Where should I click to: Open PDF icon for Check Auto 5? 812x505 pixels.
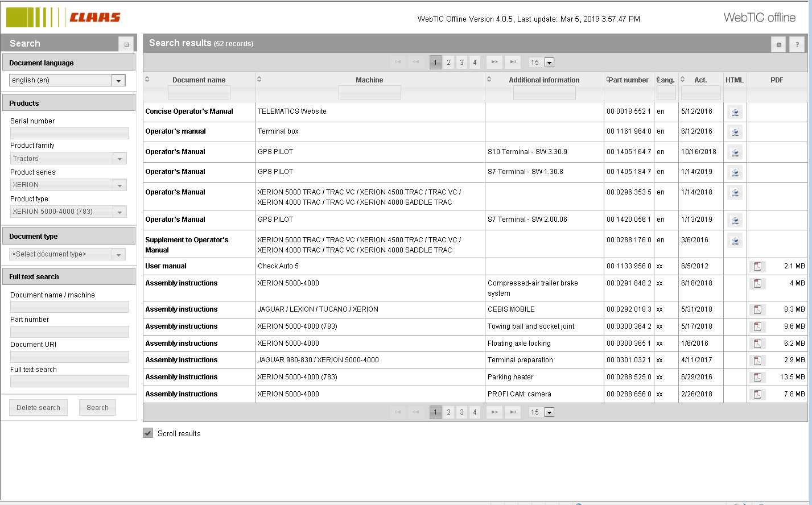tap(757, 266)
